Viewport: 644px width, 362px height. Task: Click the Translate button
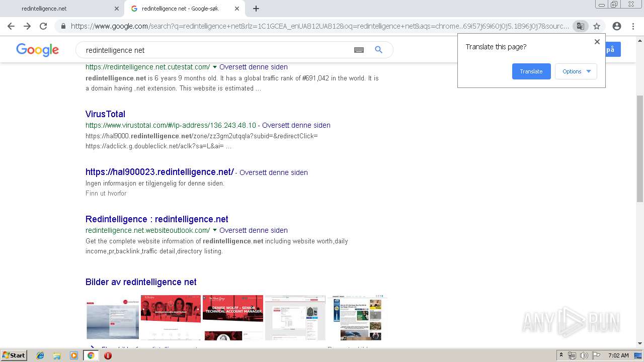point(531,71)
